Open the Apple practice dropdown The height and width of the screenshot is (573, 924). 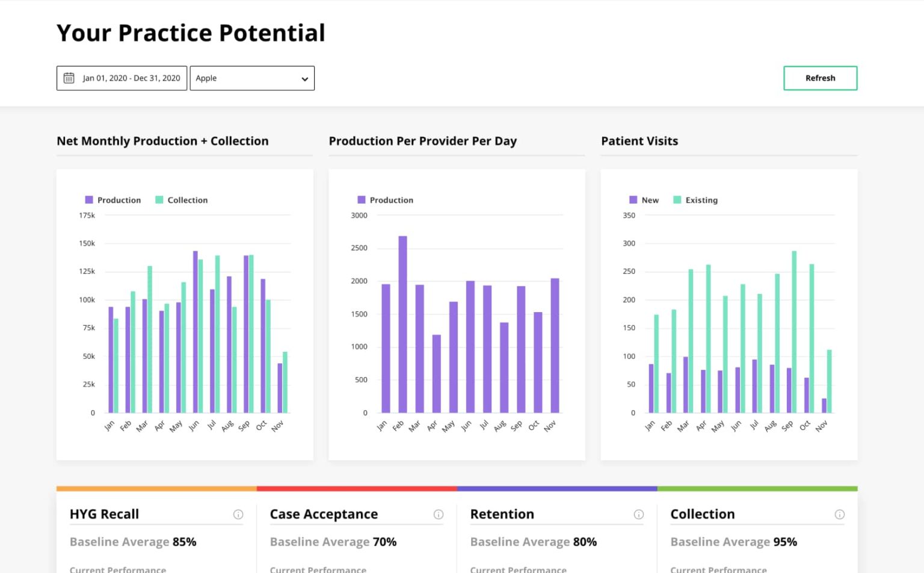pyautogui.click(x=251, y=78)
